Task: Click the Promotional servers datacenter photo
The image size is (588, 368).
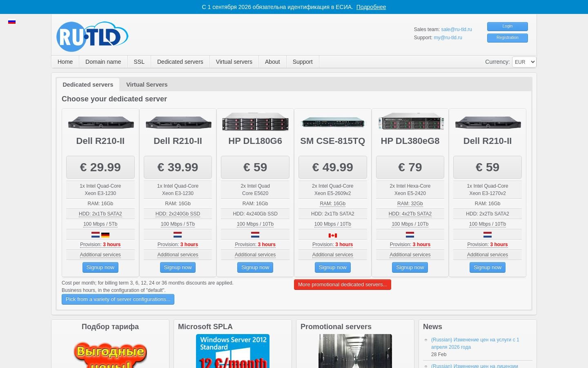Action: tap(355, 351)
